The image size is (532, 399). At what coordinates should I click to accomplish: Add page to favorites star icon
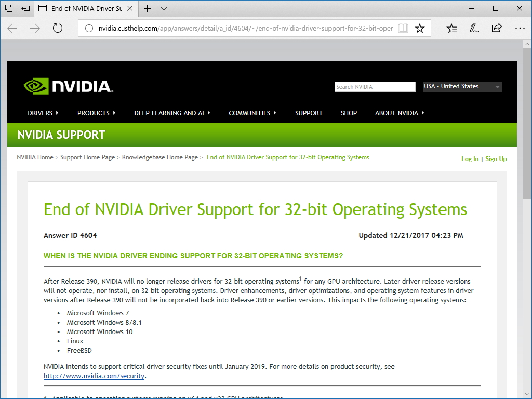[x=420, y=28]
